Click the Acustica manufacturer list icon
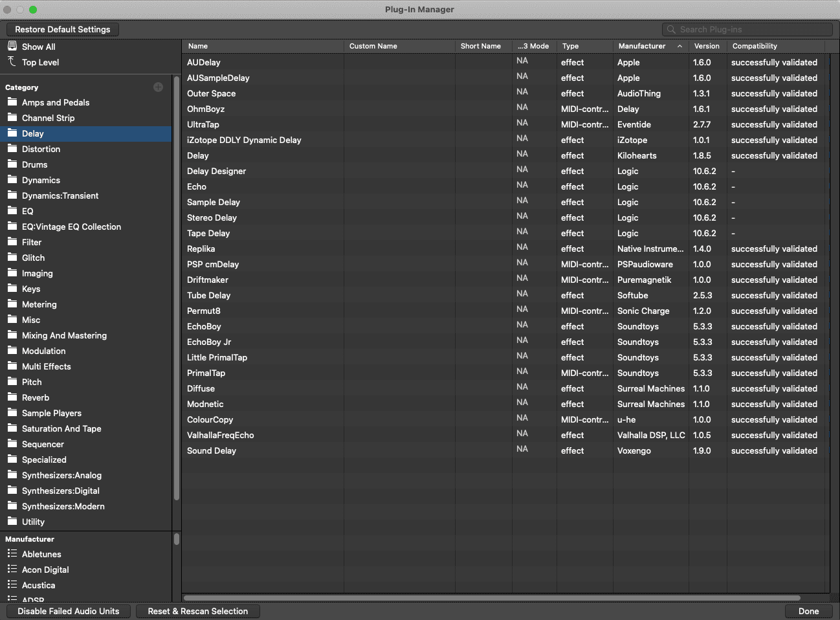 click(x=12, y=584)
